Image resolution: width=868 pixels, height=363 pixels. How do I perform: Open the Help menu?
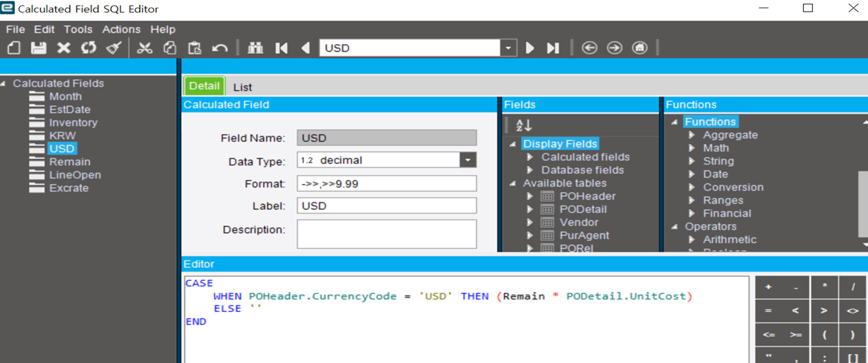click(x=163, y=30)
